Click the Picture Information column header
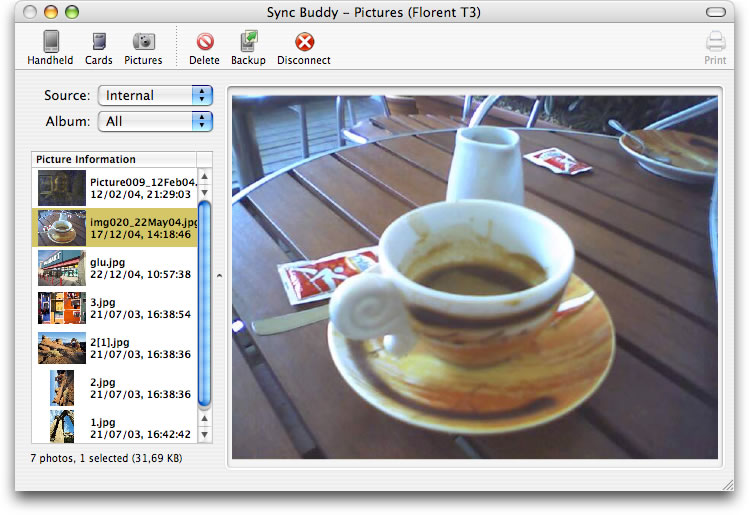749x515 pixels. pyautogui.click(x=114, y=159)
